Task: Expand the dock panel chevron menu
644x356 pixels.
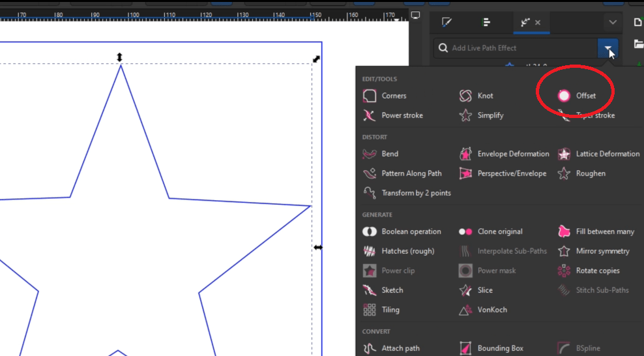Action: pos(612,22)
